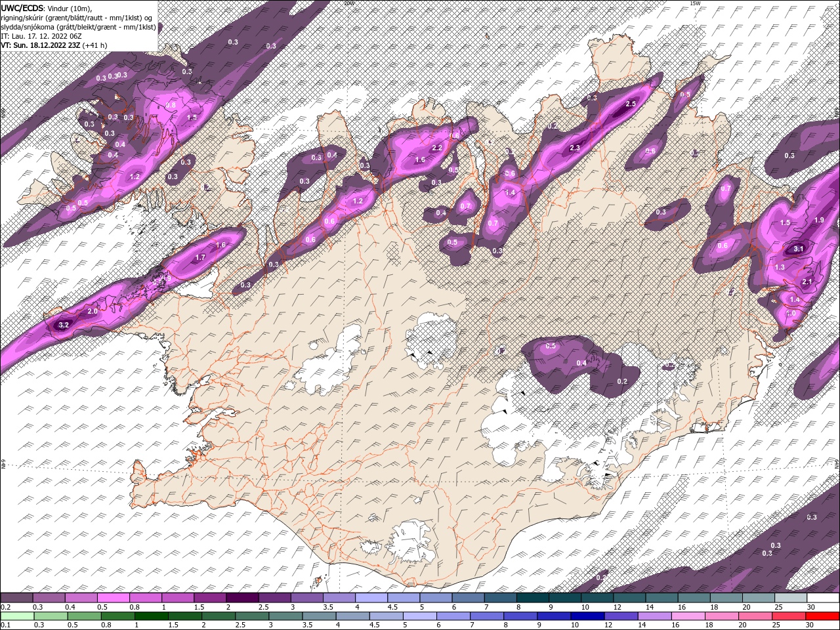840x630 pixels.
Task: Click the 'UWC/ECDS' title text
Action: click(x=22, y=7)
